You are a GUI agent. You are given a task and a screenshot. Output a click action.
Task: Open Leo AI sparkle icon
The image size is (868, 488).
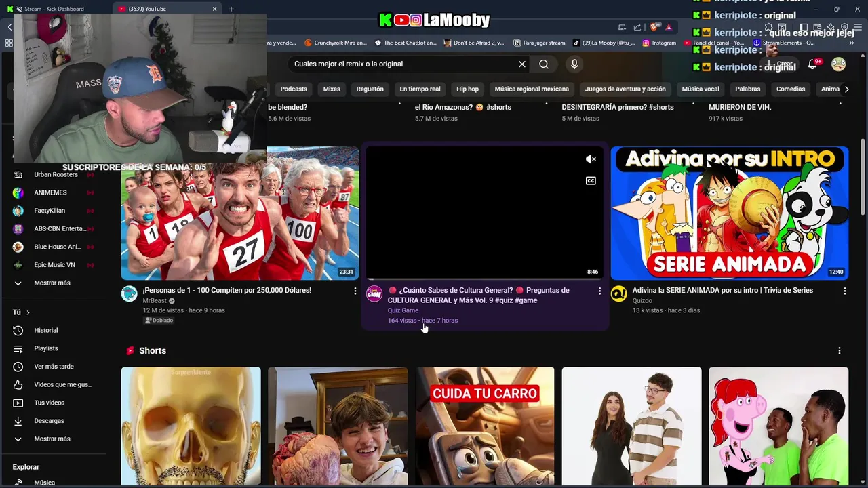(831, 28)
